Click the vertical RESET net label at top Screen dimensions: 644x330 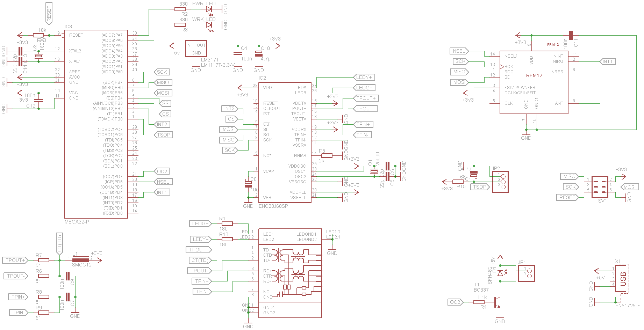[x=49, y=13]
